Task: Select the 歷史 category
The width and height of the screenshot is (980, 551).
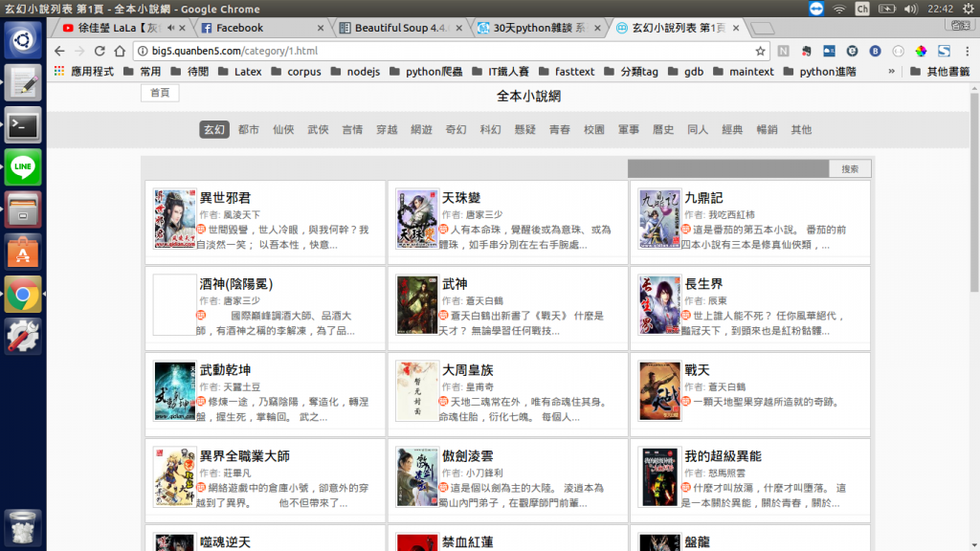Action: 663,130
